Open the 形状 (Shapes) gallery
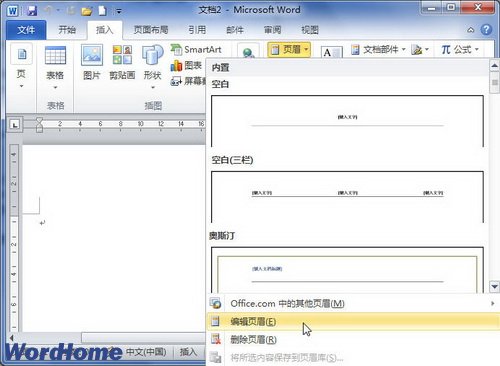This screenshot has height=366, width=500. click(x=153, y=68)
